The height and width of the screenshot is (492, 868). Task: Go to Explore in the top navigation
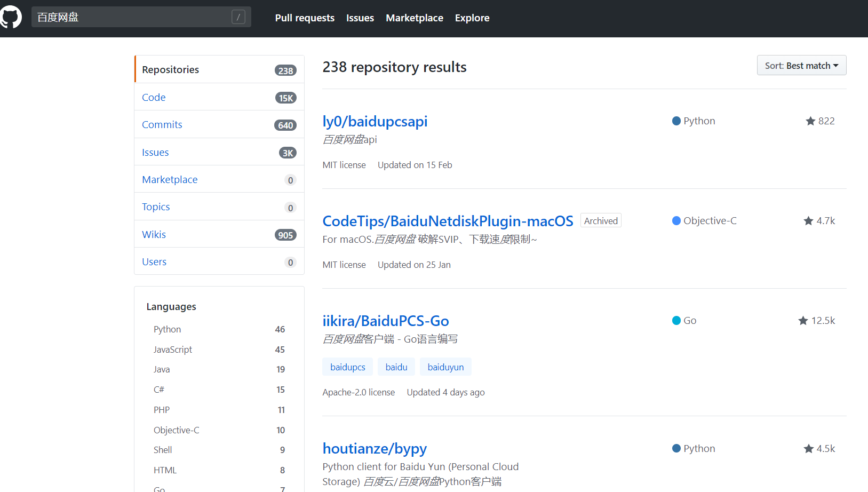(x=472, y=18)
